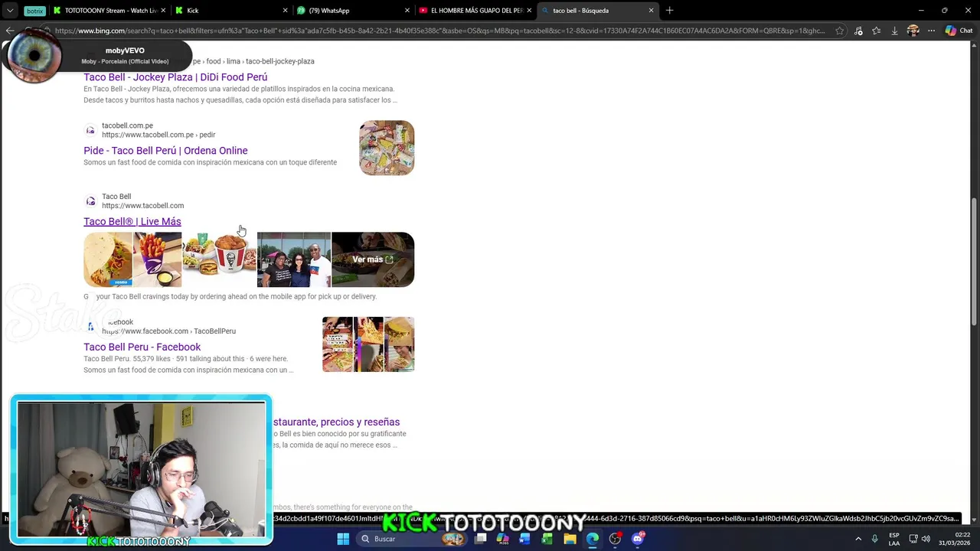Image resolution: width=980 pixels, height=551 pixels.
Task: Click the page vertical scrollbar thumb
Action: [975, 260]
